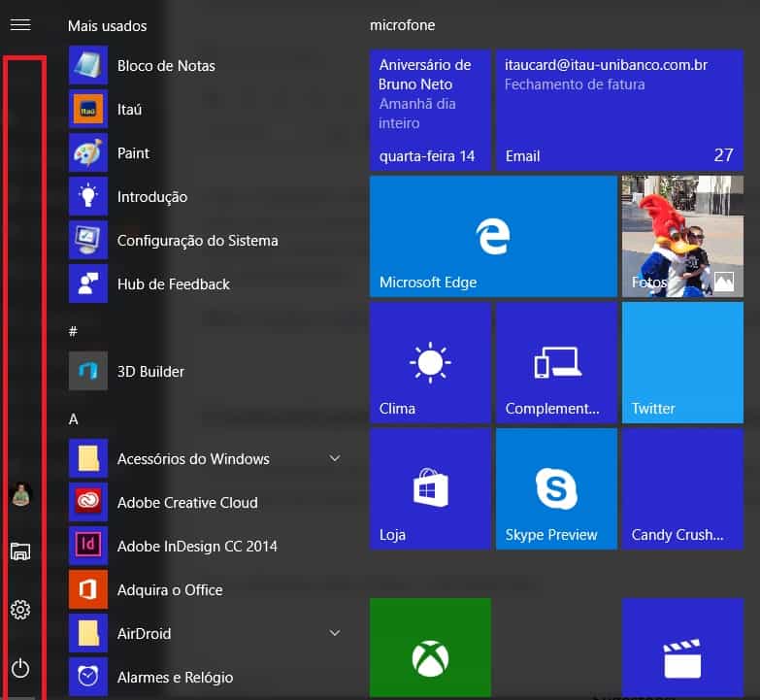Open the Microsoft Edge tile
Image resolution: width=760 pixels, height=700 pixels.
point(493,236)
